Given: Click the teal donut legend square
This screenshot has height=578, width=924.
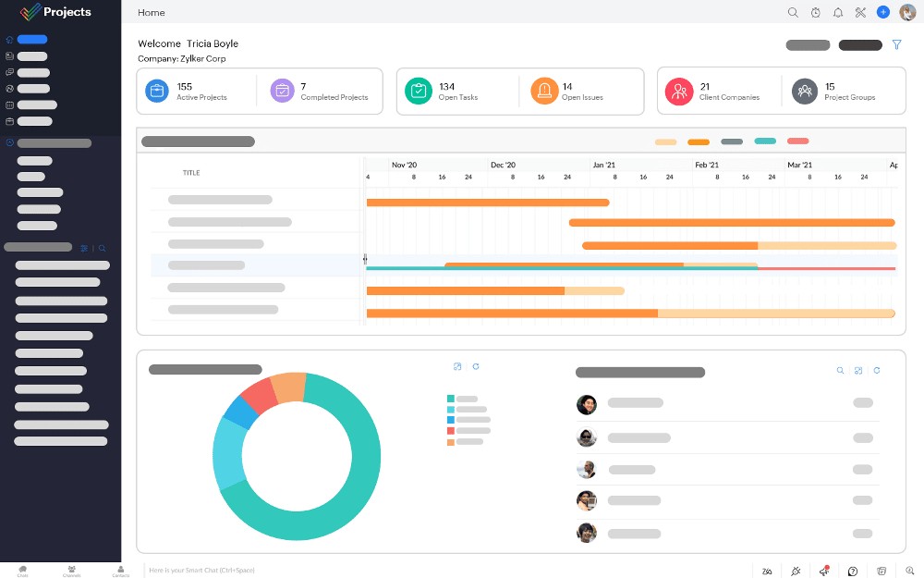Looking at the screenshot, I should 451,399.
